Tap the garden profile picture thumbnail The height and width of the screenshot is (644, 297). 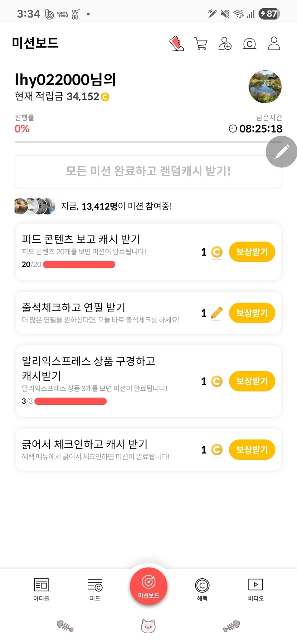point(265,87)
